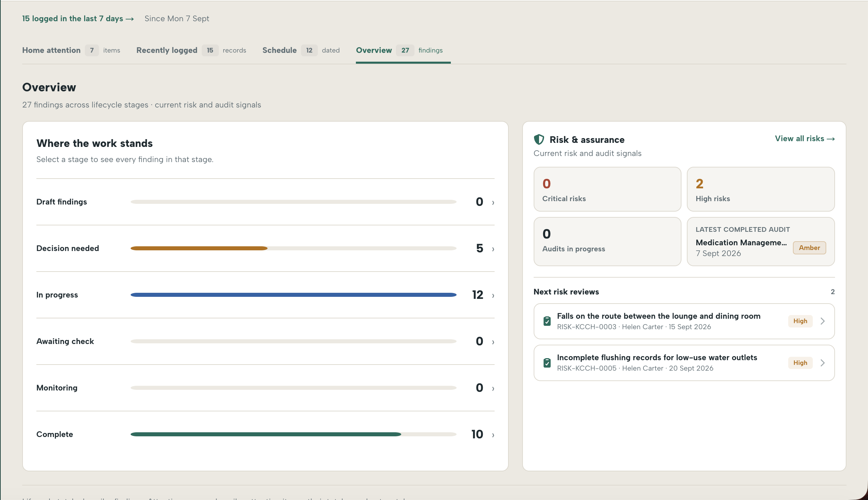This screenshot has width=868, height=500.
Task: Click the 'Where the work stands' heading
Action: pos(94,143)
